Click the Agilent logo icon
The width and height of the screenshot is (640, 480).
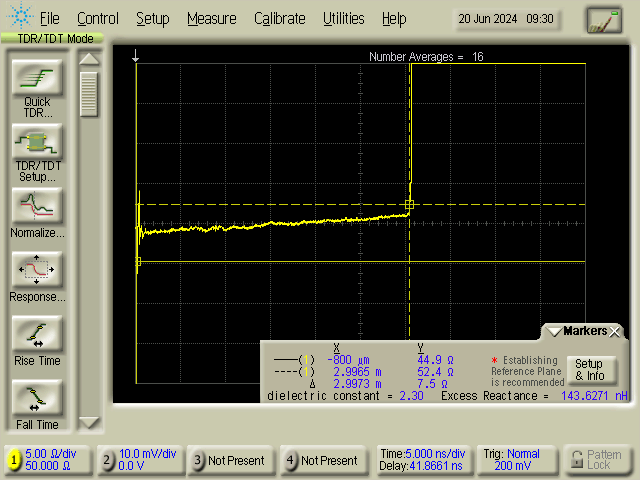(17, 18)
